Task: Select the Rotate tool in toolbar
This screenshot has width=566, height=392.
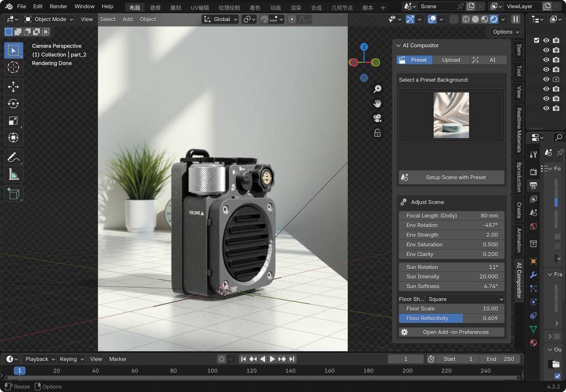Action: click(13, 104)
